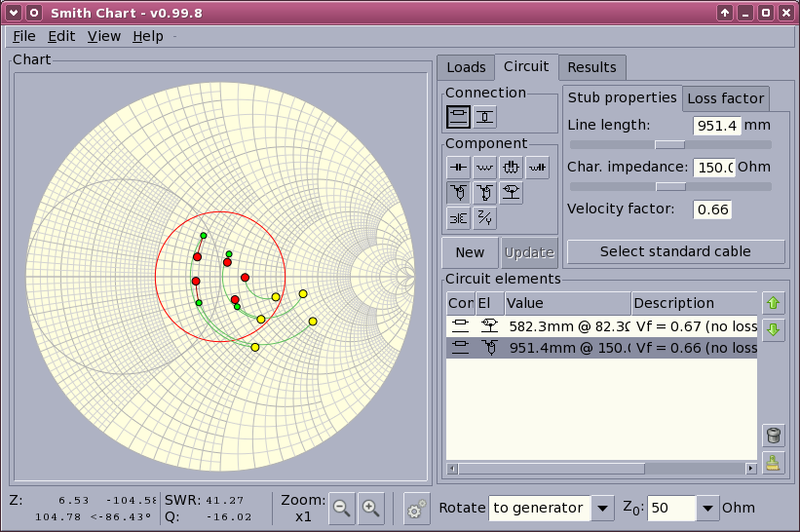The height and width of the screenshot is (532, 800).
Task: Select the open stub component
Action: pyautogui.click(x=458, y=193)
